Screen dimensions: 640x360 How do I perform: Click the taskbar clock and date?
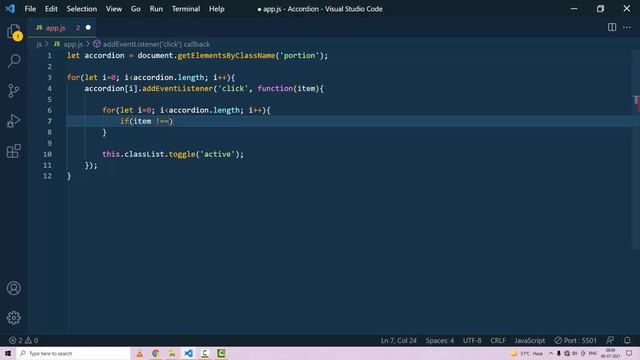point(610,353)
